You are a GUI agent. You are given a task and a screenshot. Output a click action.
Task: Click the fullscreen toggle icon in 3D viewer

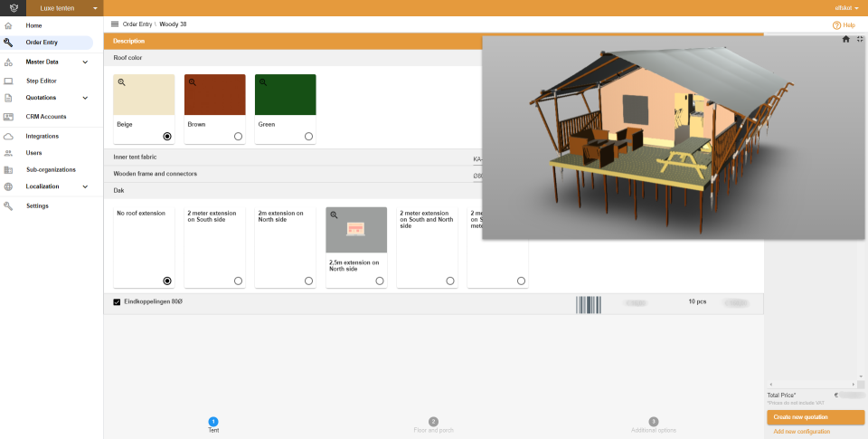tap(860, 39)
